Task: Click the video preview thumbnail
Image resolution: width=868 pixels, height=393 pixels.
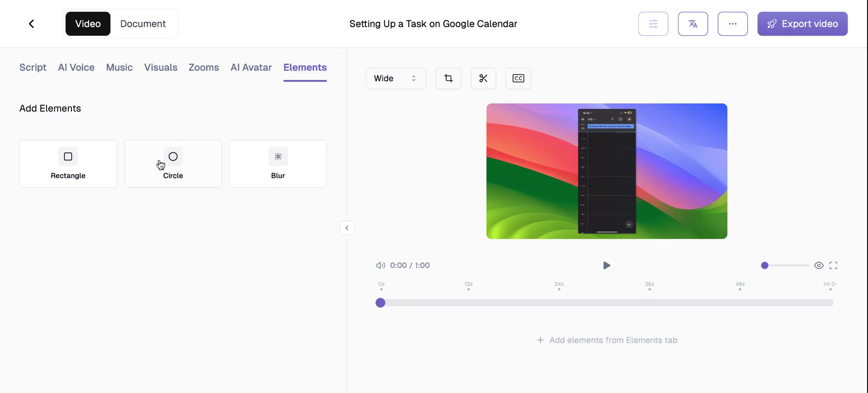Action: click(607, 171)
